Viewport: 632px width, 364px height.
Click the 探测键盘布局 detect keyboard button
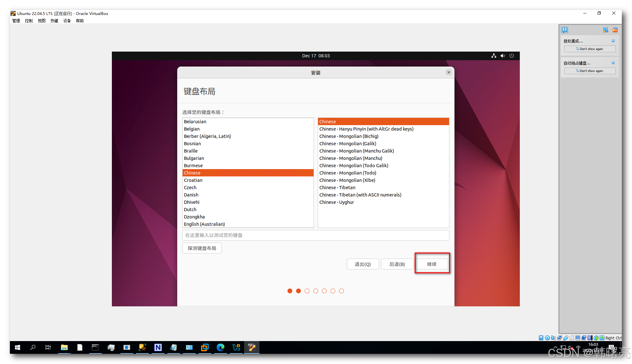202,248
